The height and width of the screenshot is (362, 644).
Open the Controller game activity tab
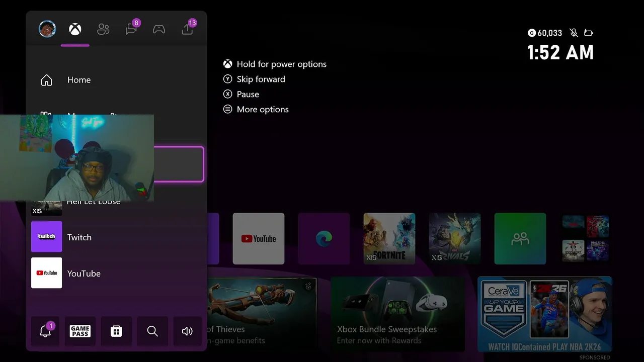[159, 29]
